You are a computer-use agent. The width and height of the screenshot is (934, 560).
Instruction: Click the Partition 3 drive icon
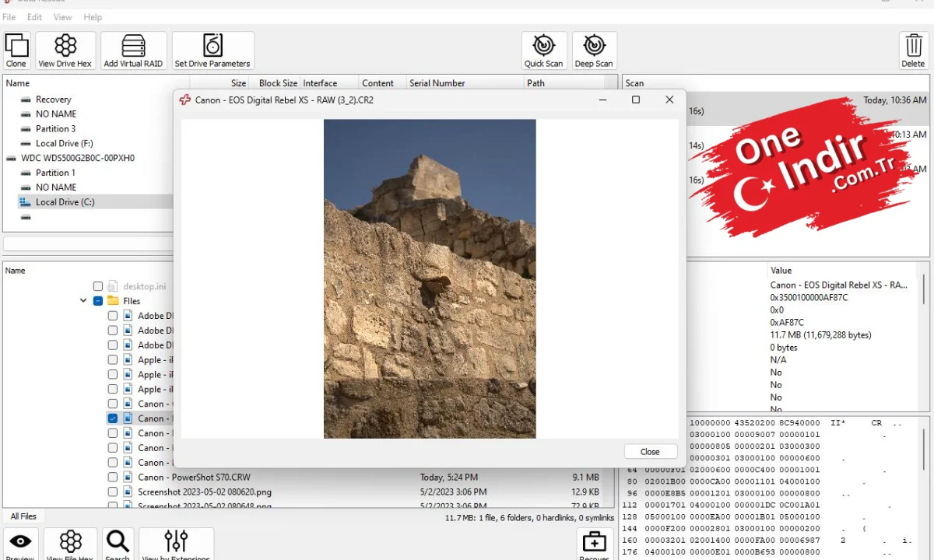pos(26,129)
